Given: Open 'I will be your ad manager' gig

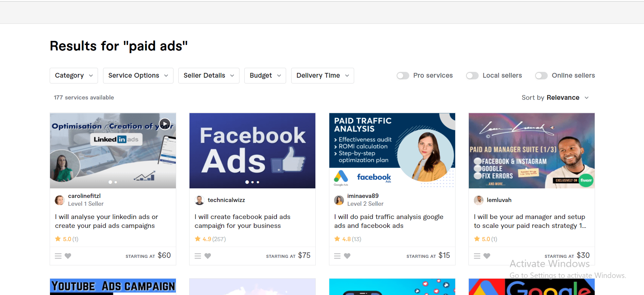Looking at the screenshot, I should point(530,221).
